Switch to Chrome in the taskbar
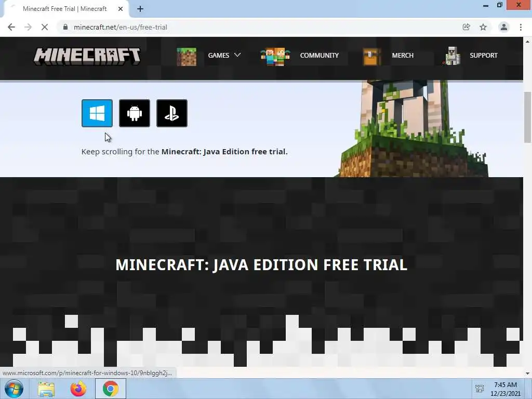This screenshot has width=532, height=399. point(110,389)
